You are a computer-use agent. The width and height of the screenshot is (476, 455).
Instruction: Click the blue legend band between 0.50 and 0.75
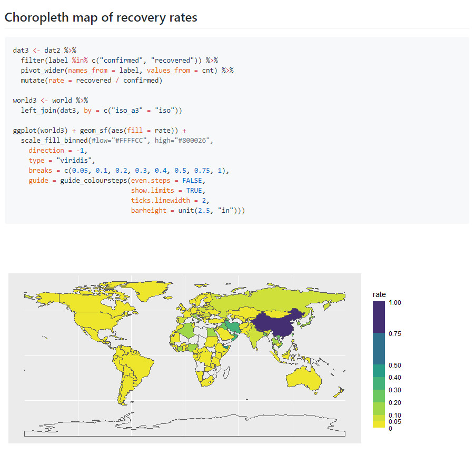pyautogui.click(x=379, y=349)
